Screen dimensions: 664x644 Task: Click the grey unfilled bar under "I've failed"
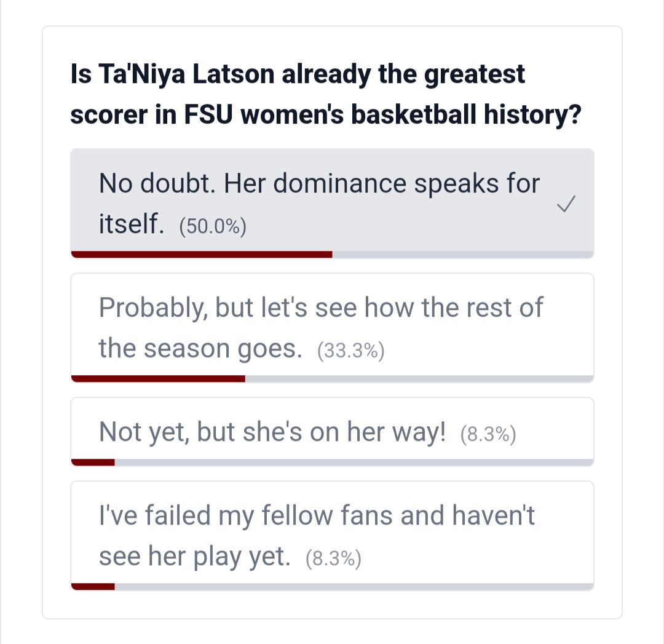coord(354,586)
